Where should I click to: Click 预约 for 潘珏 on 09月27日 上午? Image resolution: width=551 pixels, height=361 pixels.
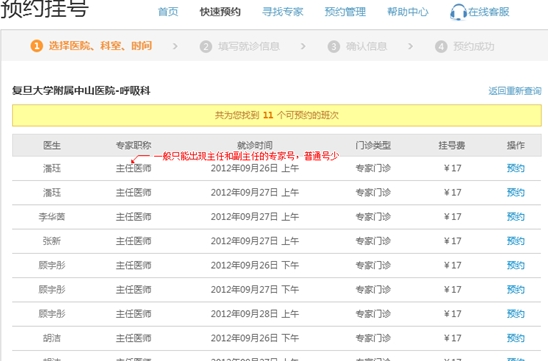(516, 193)
